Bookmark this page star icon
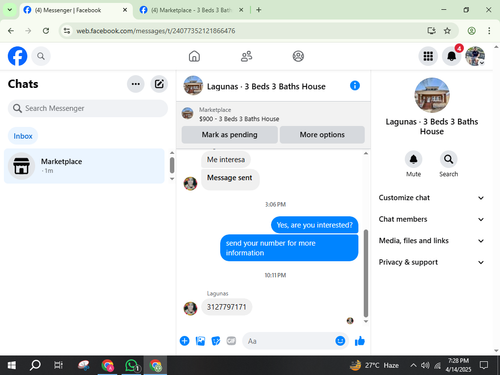This screenshot has width=500, height=375. (x=447, y=31)
